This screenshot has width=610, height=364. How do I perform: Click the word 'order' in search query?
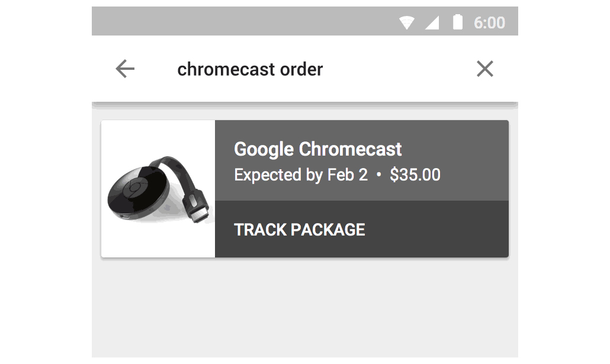[x=301, y=69]
